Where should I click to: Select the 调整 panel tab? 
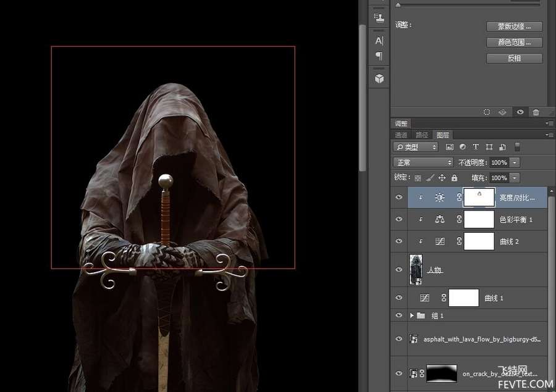401,123
